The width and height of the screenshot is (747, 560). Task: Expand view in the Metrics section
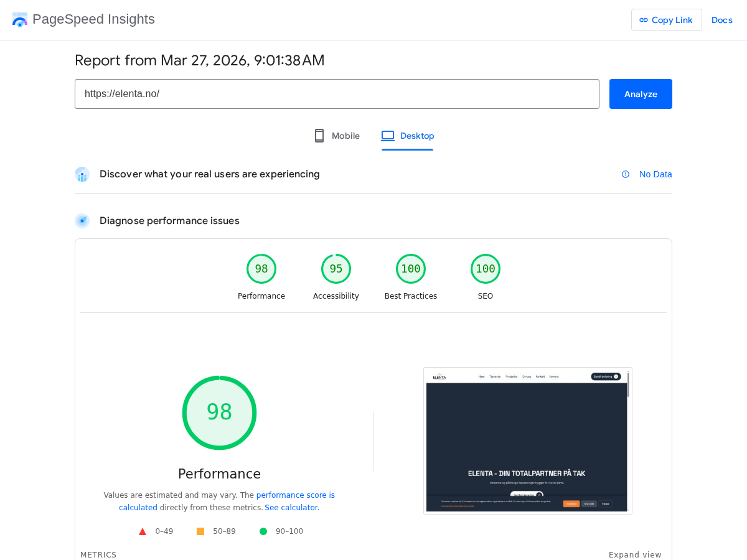(x=635, y=554)
